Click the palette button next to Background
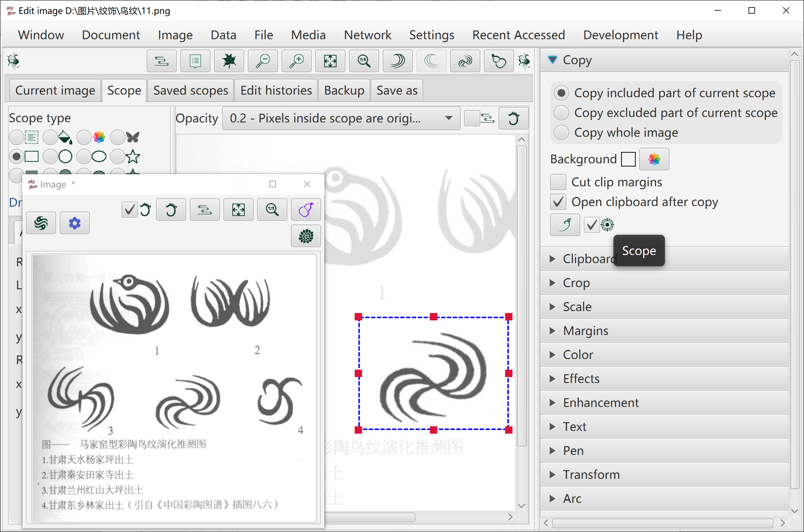This screenshot has height=532, width=804. pos(654,159)
